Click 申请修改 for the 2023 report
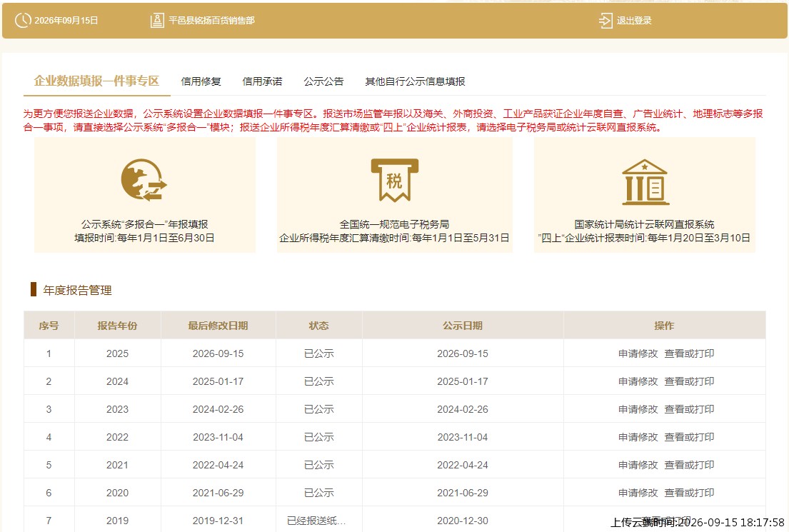The height and width of the screenshot is (532, 789). [x=638, y=409]
